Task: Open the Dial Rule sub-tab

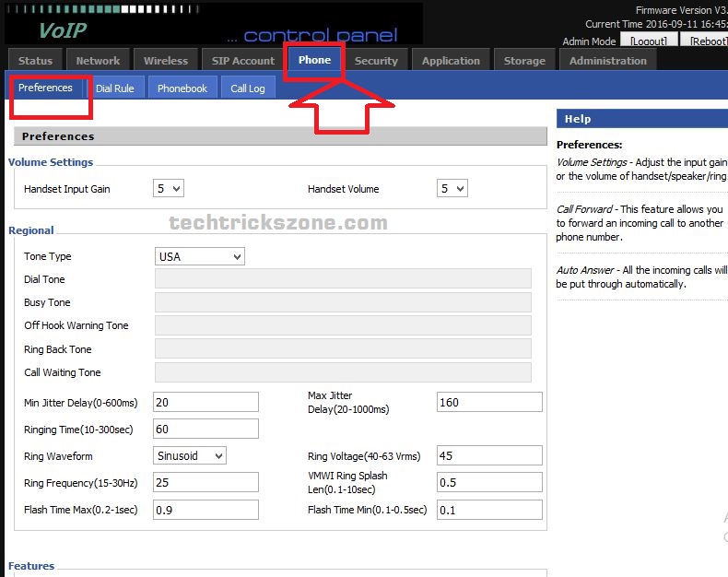Action: 115,88
